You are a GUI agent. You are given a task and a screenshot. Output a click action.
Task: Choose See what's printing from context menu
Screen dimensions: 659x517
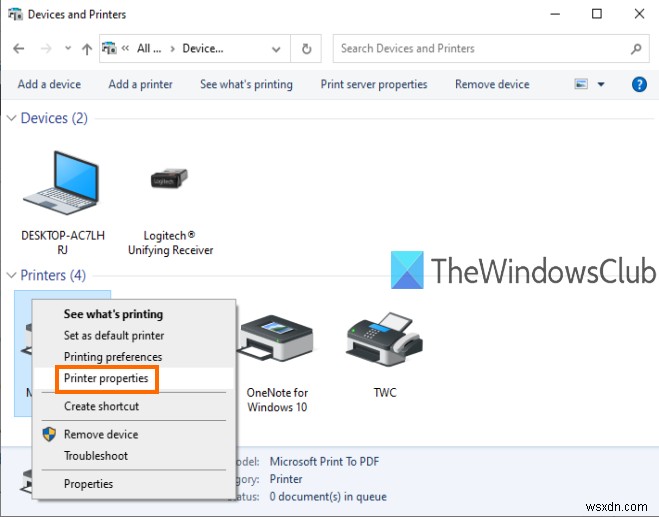point(113,314)
